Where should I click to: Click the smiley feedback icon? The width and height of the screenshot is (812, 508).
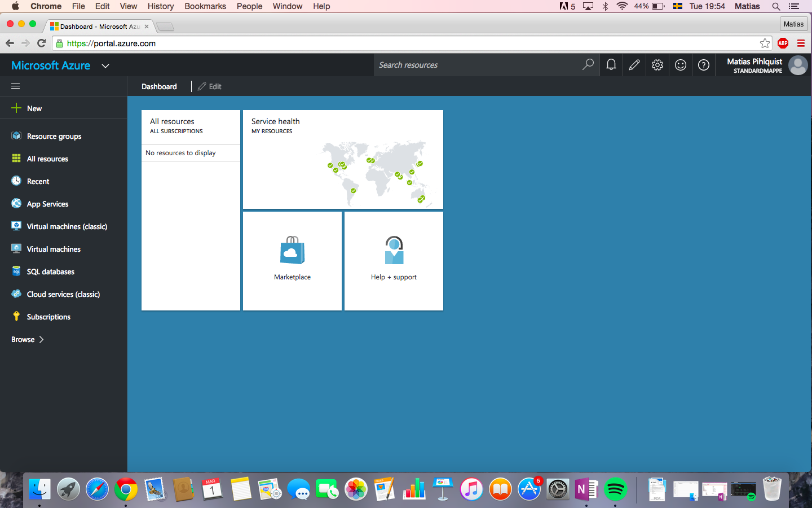681,65
